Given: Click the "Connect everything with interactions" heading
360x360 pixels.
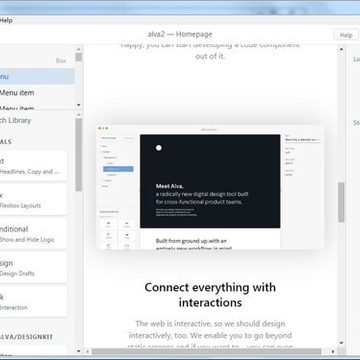Looking at the screenshot, I should [210, 295].
